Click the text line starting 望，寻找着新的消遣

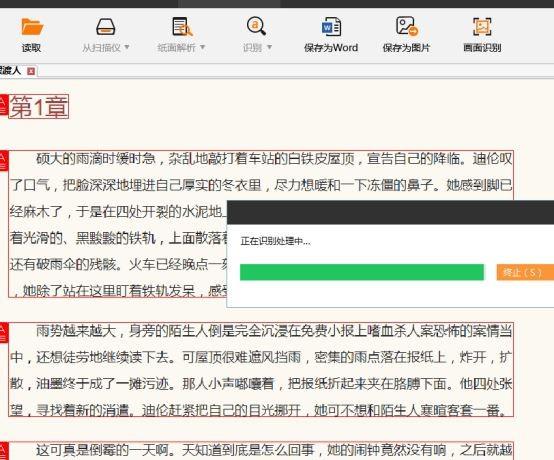pos(259,410)
